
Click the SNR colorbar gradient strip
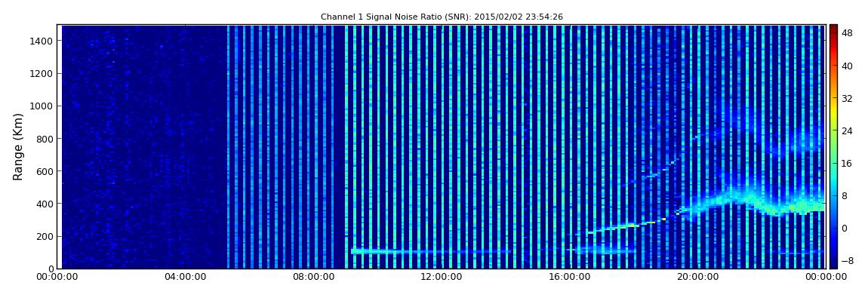[833, 146]
